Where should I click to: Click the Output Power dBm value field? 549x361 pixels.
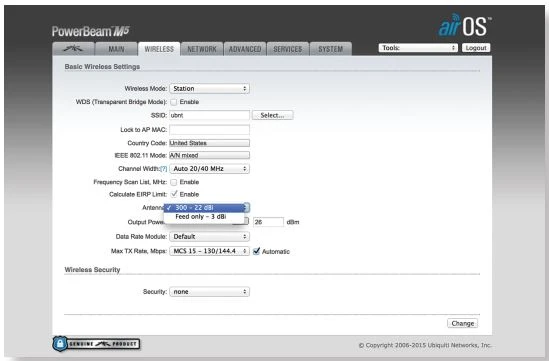268,222
